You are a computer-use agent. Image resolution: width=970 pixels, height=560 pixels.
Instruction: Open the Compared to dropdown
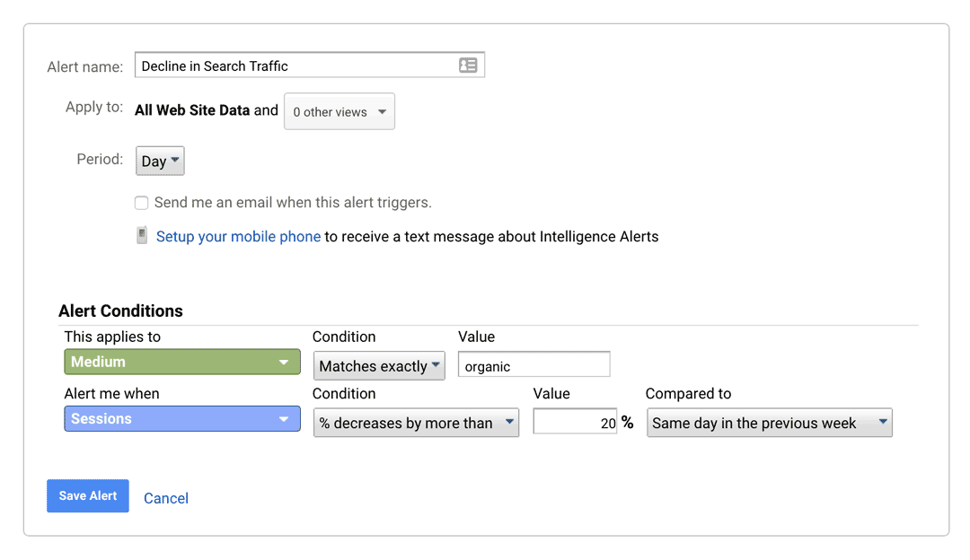pyautogui.click(x=770, y=423)
